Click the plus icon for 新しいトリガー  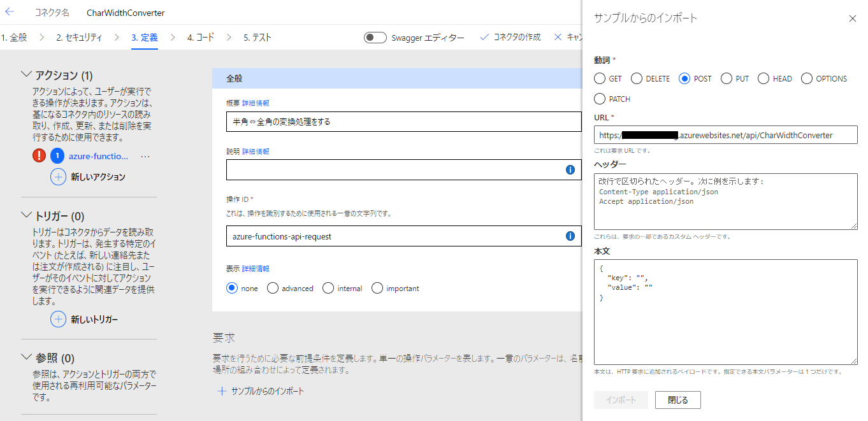click(x=58, y=319)
